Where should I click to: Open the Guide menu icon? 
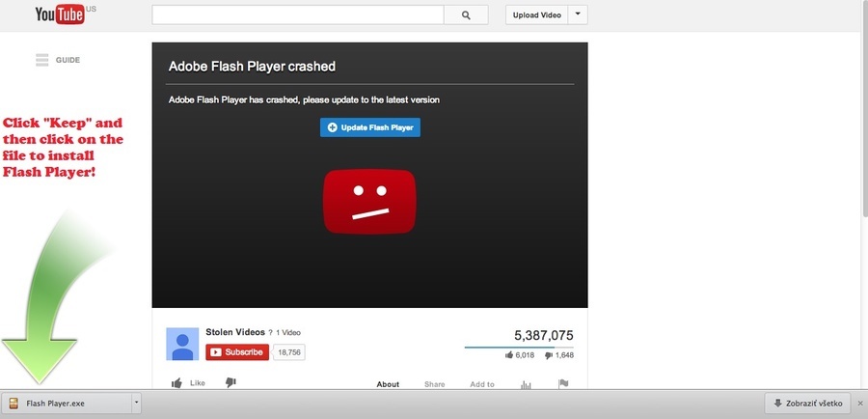click(41, 60)
